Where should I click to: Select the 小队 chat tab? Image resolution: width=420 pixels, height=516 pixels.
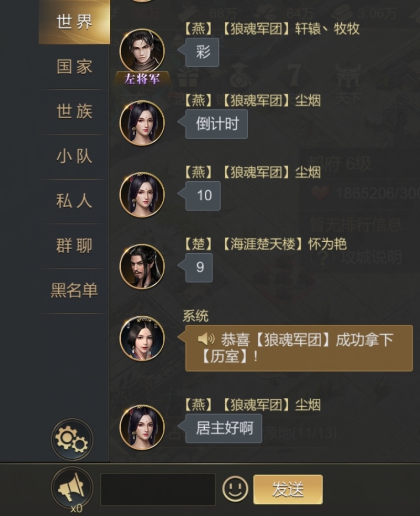pyautogui.click(x=75, y=156)
